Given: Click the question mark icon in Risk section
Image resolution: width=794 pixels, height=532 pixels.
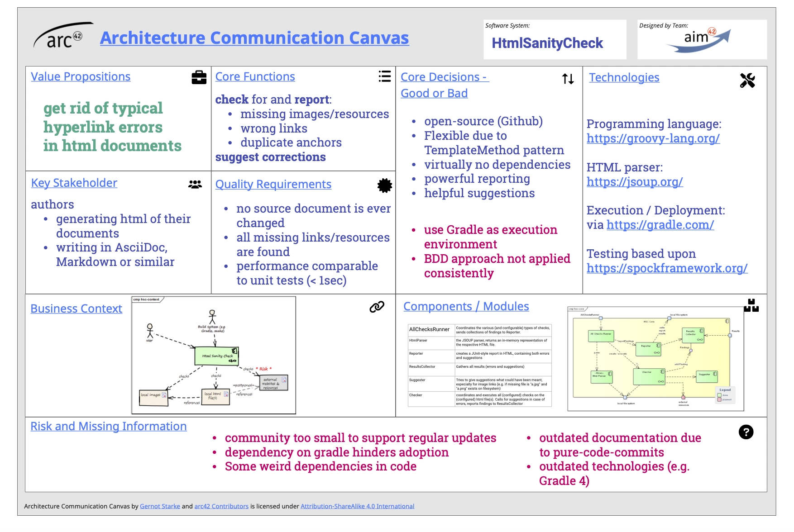Looking at the screenshot, I should tap(747, 432).
